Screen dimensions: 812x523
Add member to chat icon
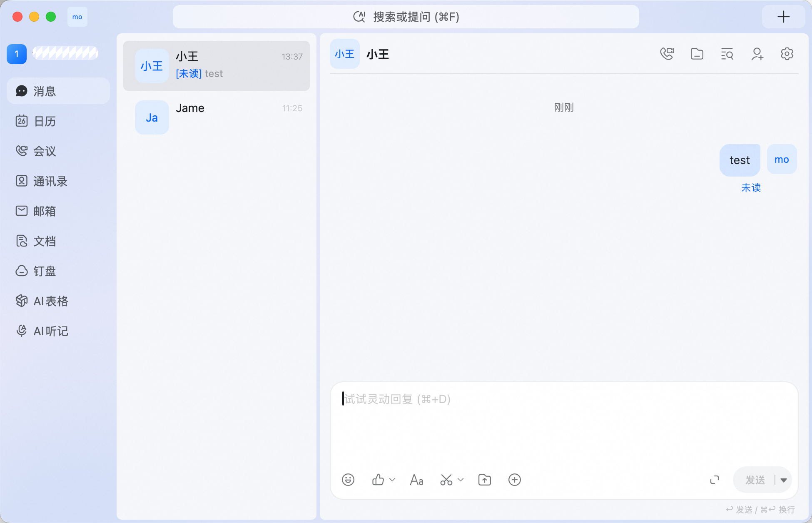point(757,54)
